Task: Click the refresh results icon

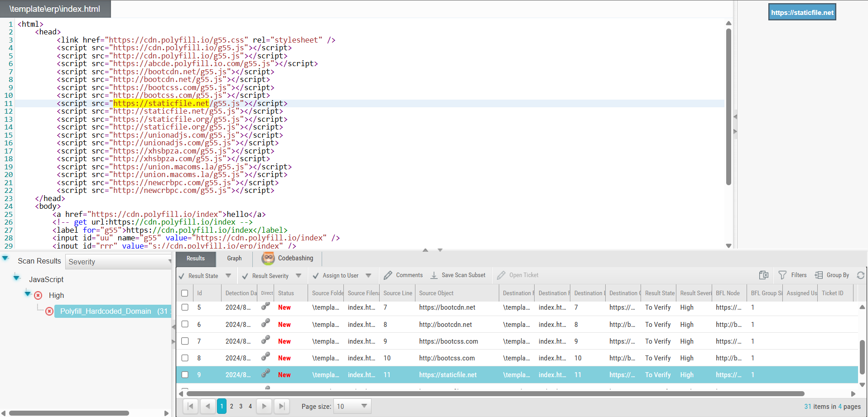Action: pyautogui.click(x=861, y=275)
